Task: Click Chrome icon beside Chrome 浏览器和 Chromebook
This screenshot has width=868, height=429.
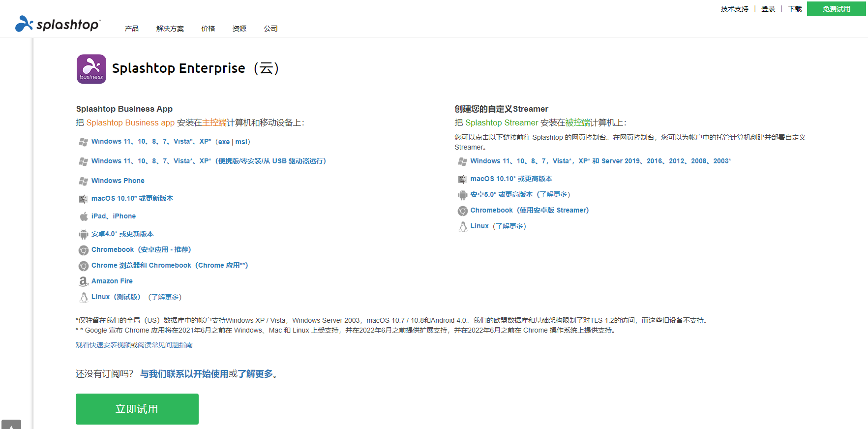Action: point(84,266)
